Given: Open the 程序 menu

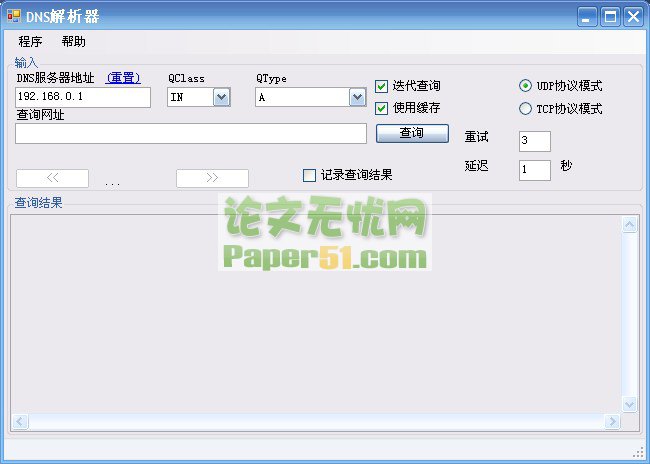Looking at the screenshot, I should [x=30, y=41].
